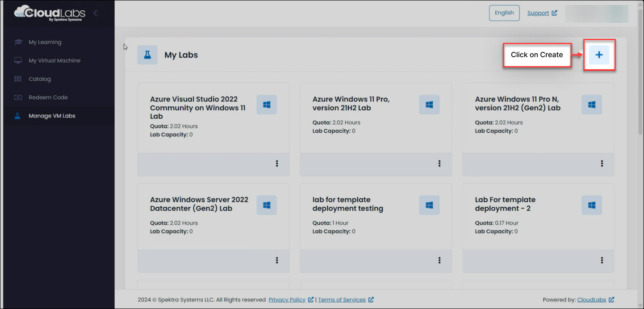
Task: Click Azure Windows 11 Pro N (Gen2) title
Action: click(x=518, y=104)
